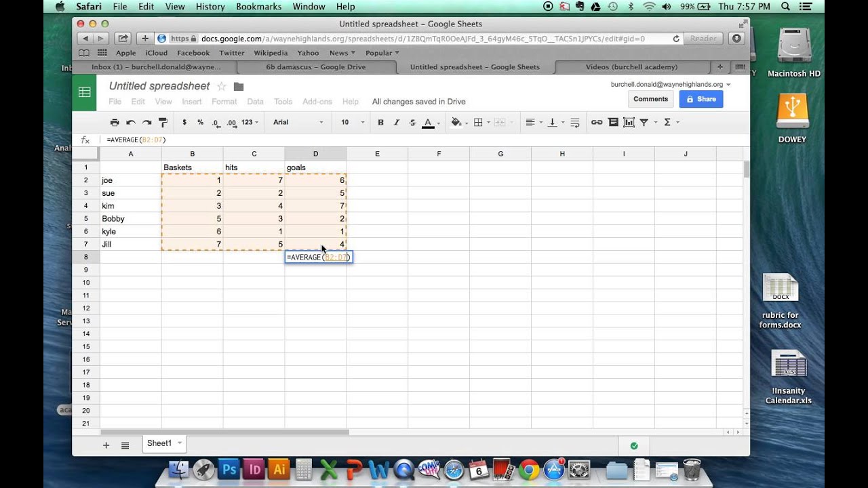868x488 pixels.
Task: Click the Insert comment icon
Action: pos(613,123)
